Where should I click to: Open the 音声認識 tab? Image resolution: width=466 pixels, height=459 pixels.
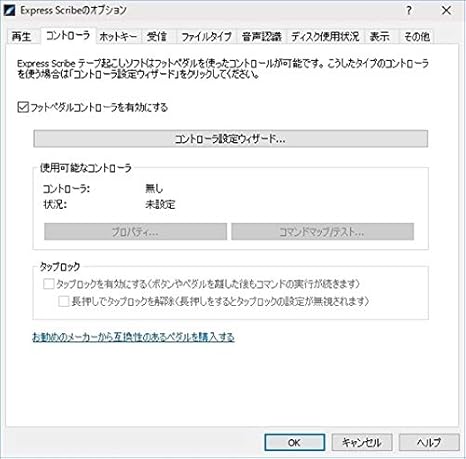coord(262,36)
